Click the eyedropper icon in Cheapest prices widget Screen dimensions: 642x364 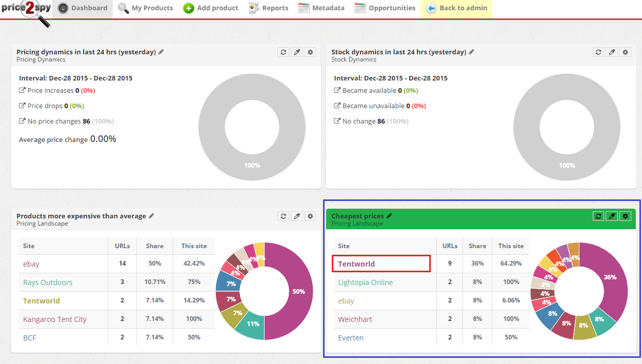[612, 216]
